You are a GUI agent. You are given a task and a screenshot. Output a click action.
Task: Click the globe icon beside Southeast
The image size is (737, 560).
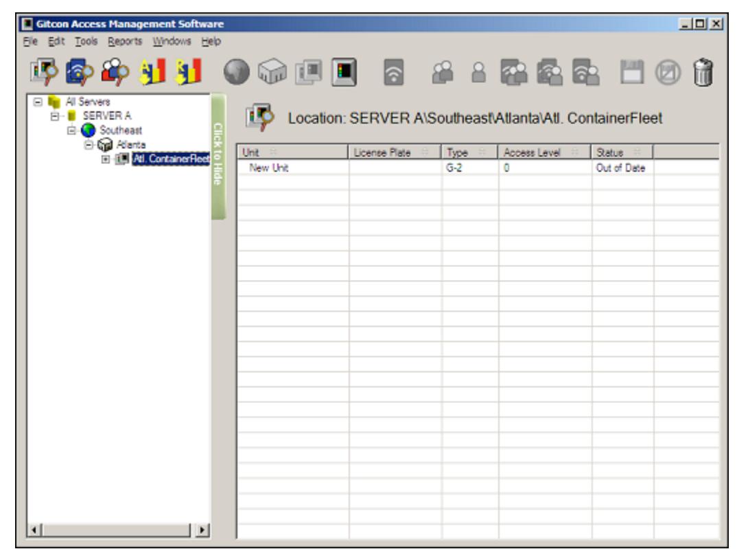point(88,130)
